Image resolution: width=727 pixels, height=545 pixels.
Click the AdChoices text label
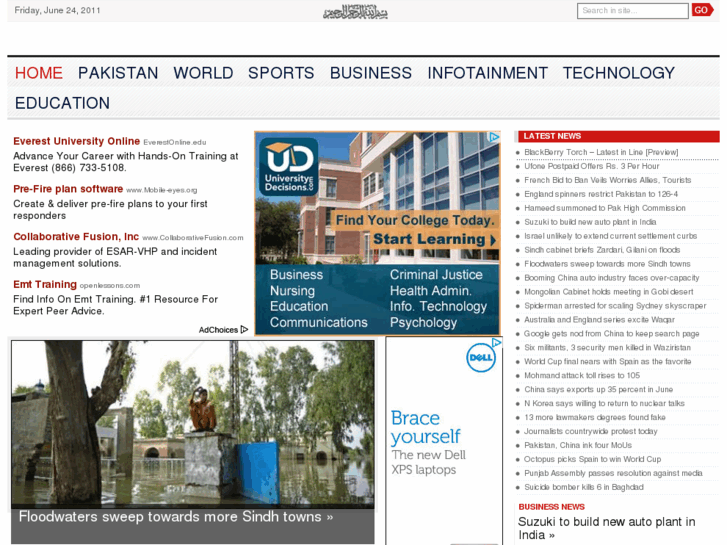click(x=218, y=330)
